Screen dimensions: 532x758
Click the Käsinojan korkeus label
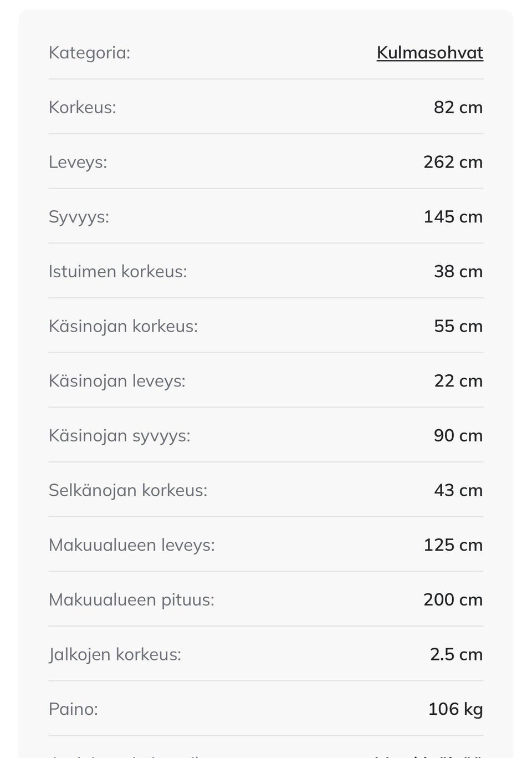[x=123, y=326]
